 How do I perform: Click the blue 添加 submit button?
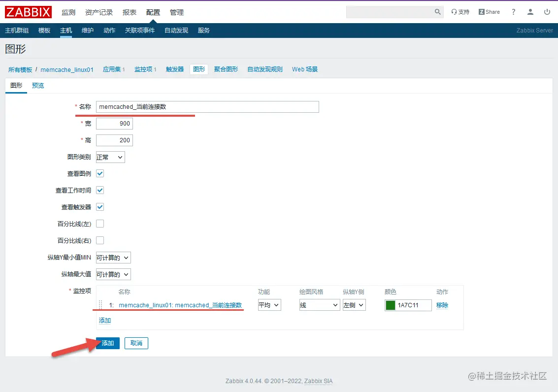pos(108,343)
